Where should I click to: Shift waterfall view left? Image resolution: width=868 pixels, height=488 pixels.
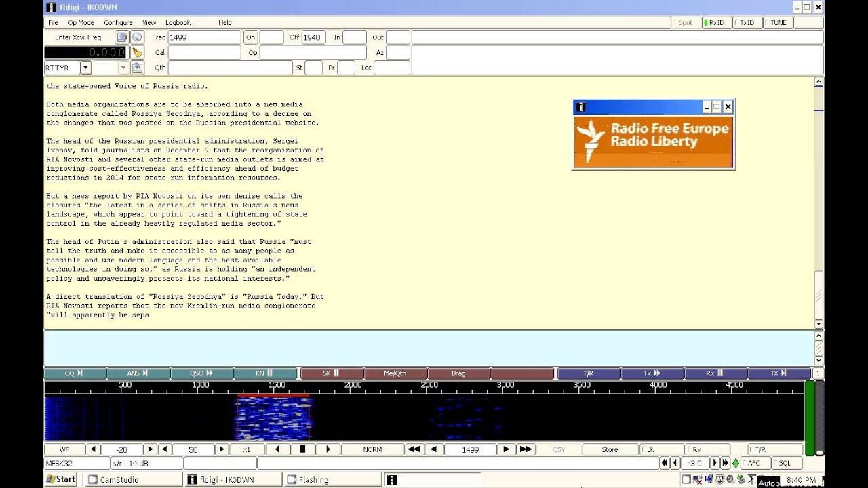coord(278,449)
